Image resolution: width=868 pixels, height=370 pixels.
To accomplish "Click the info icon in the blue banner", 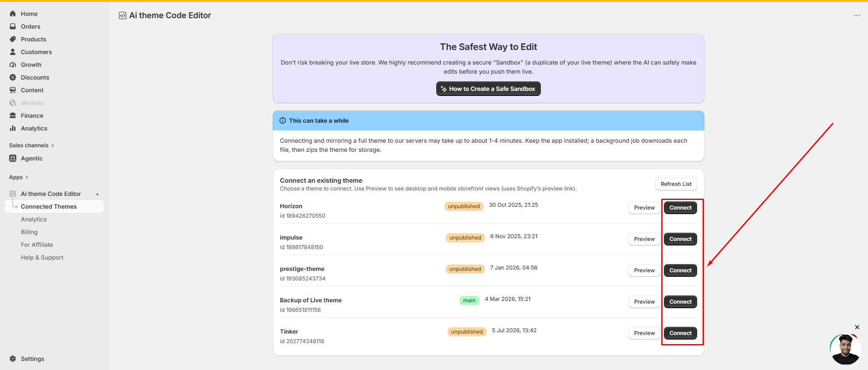I will pyautogui.click(x=283, y=120).
